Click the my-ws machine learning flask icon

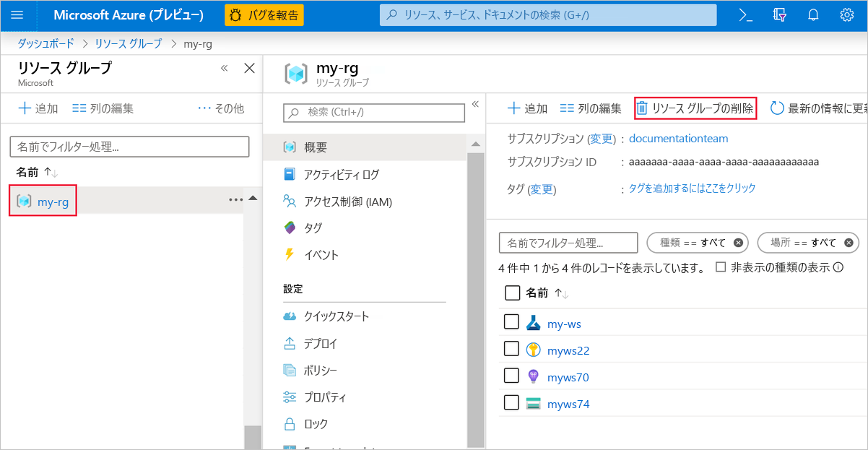(x=534, y=323)
